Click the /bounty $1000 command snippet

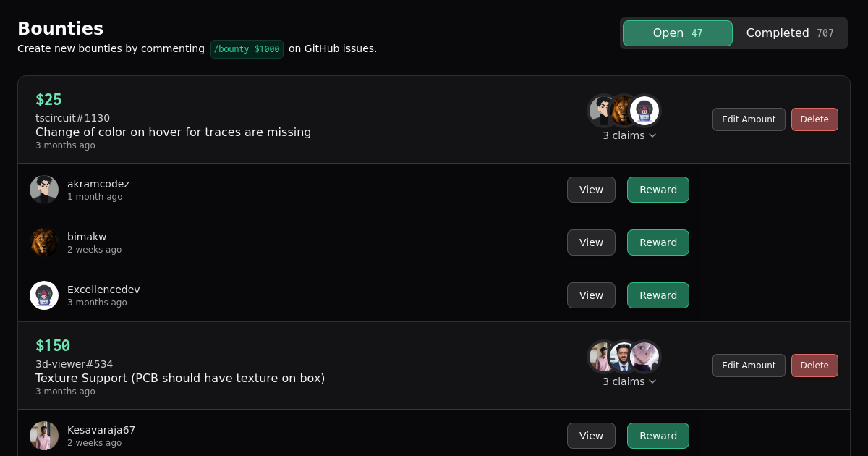point(247,49)
